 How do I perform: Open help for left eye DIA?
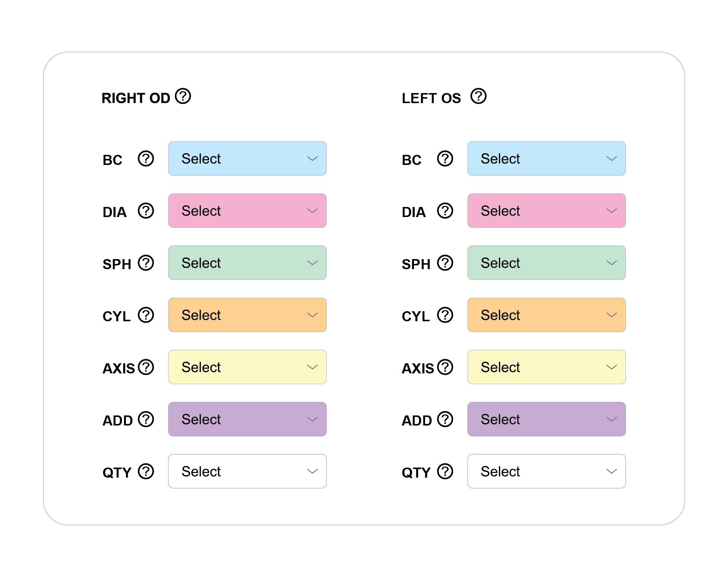(445, 211)
